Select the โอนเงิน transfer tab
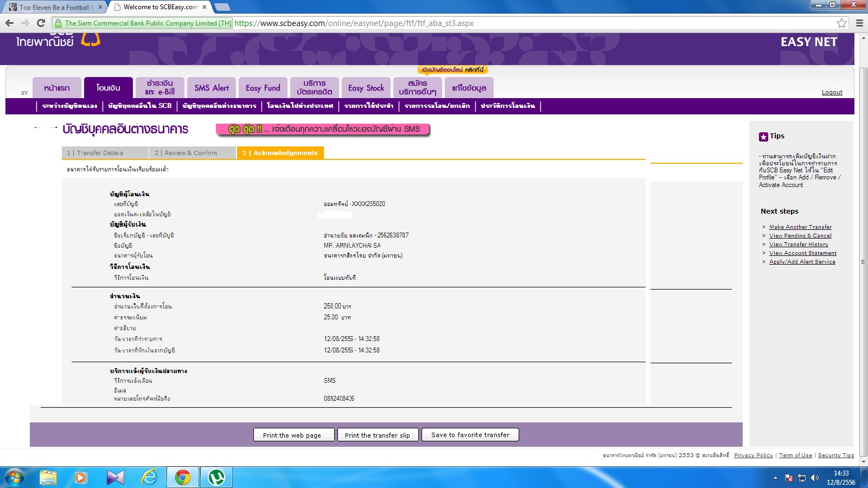 [108, 88]
